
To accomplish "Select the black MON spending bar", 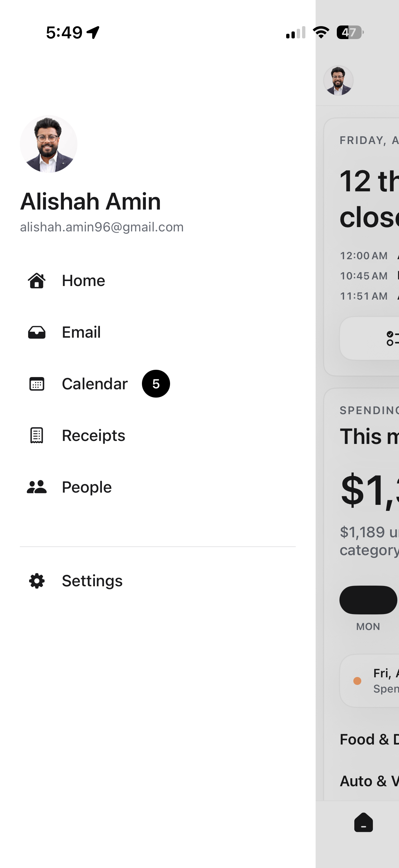I will tap(368, 600).
